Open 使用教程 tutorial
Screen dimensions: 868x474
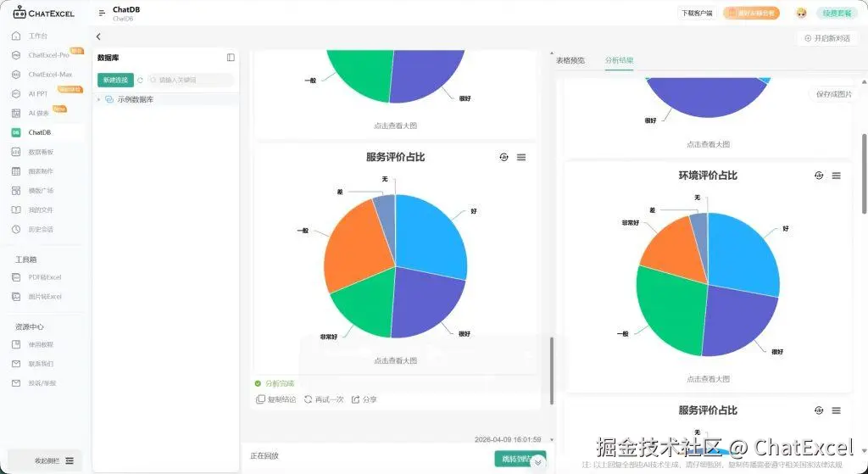click(x=41, y=344)
